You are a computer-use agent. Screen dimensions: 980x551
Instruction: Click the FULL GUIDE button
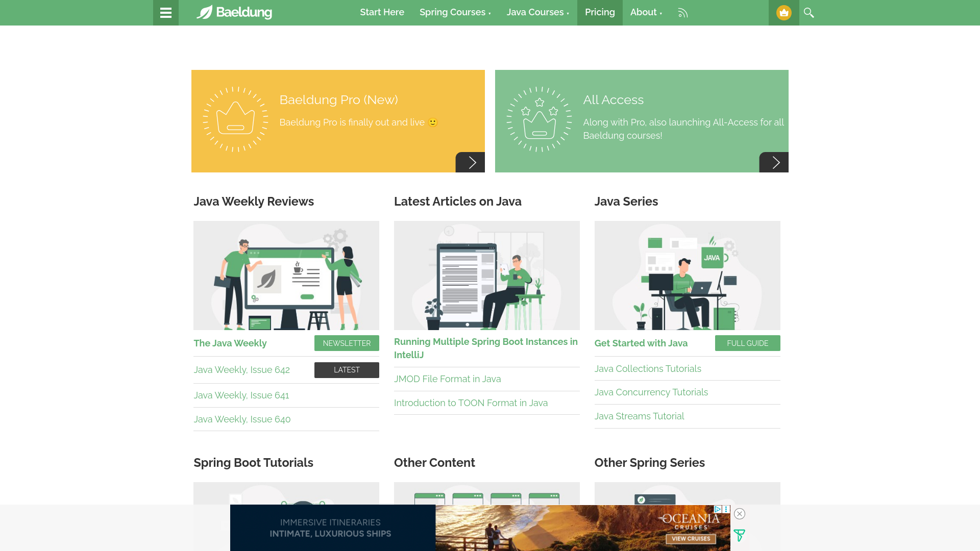[x=747, y=343]
